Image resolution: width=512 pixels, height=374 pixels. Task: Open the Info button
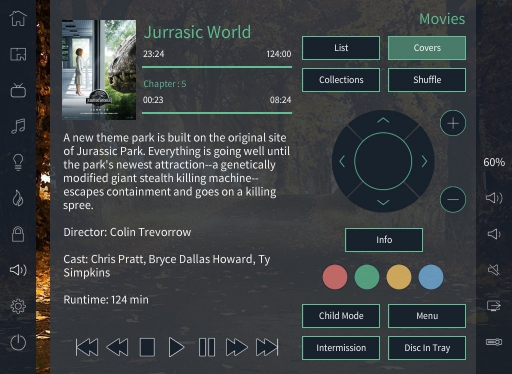click(x=384, y=240)
